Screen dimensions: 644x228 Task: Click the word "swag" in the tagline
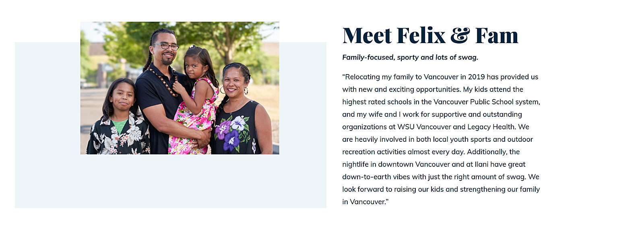[x=468, y=57]
